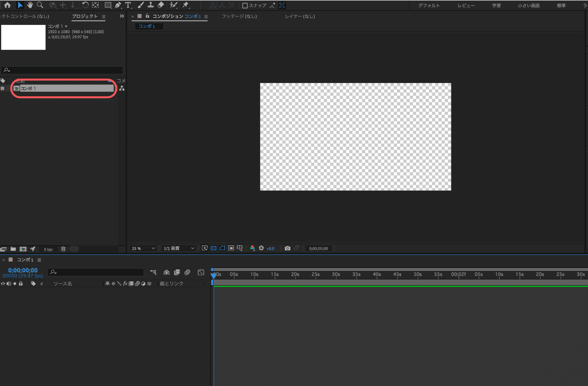Click the 8 bpc color depth button
588x386 pixels.
pos(49,249)
